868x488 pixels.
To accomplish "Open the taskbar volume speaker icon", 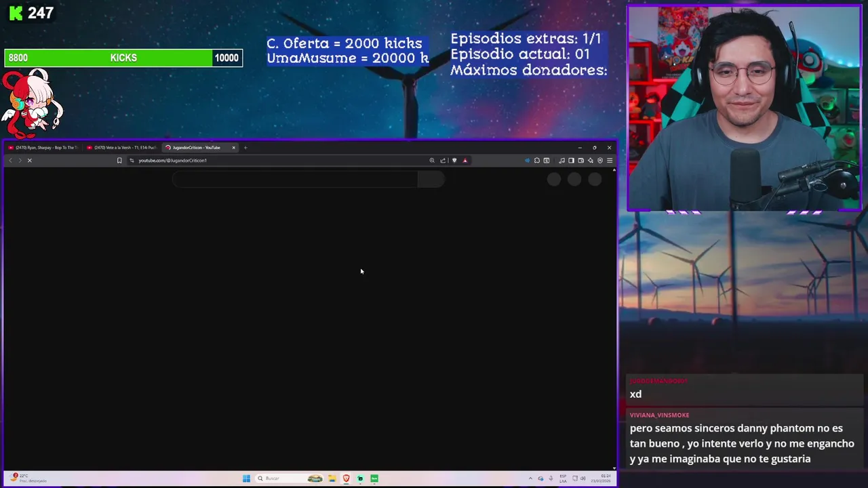I will [x=583, y=479].
